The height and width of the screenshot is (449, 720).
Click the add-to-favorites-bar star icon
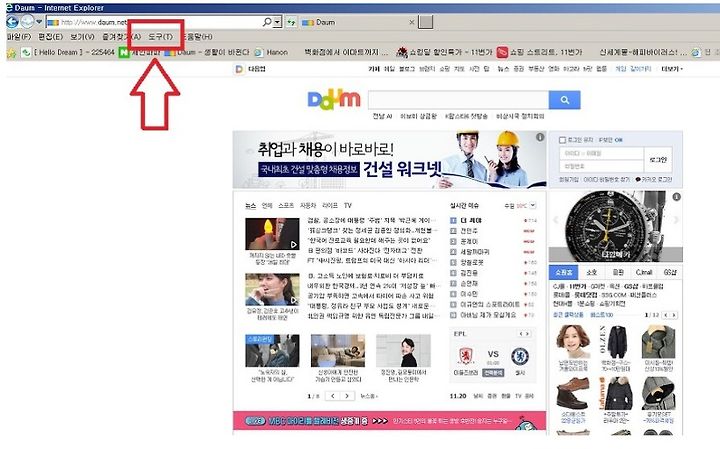tap(11, 53)
